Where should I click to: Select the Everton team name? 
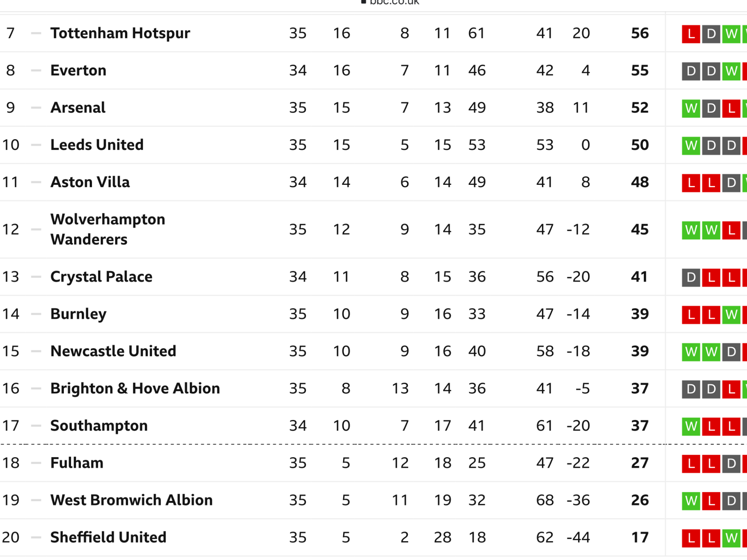click(78, 70)
